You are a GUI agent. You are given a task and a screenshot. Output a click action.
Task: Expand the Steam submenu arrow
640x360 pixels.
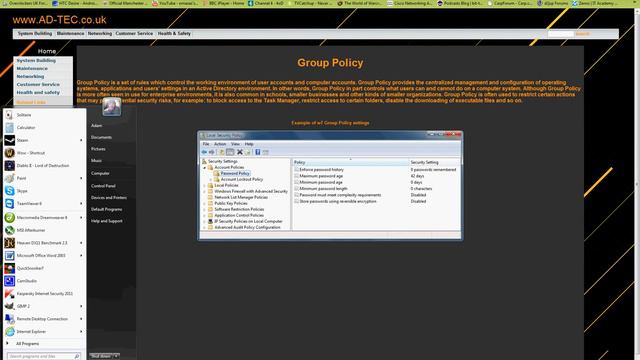point(81,140)
